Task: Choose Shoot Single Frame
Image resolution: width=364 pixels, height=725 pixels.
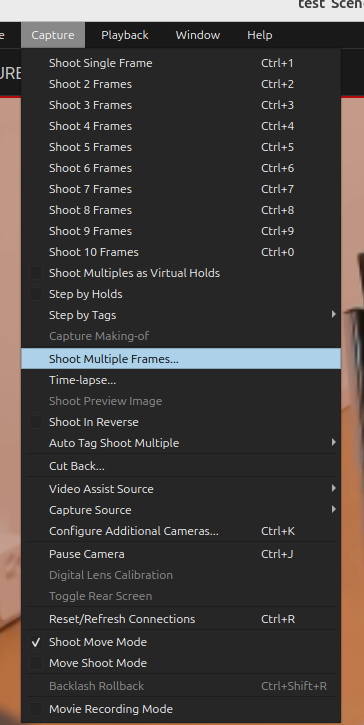Action: click(x=181, y=63)
